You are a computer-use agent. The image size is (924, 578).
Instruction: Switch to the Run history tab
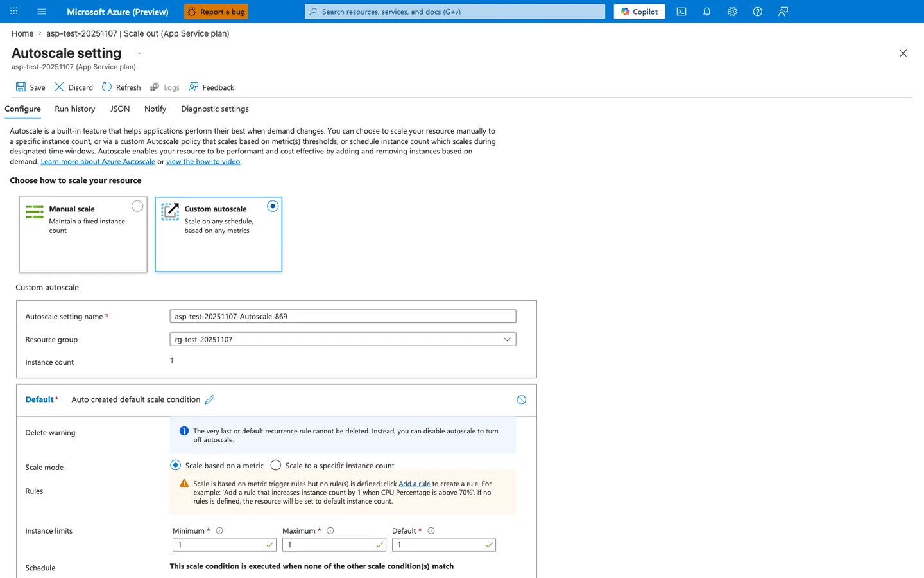pos(75,109)
